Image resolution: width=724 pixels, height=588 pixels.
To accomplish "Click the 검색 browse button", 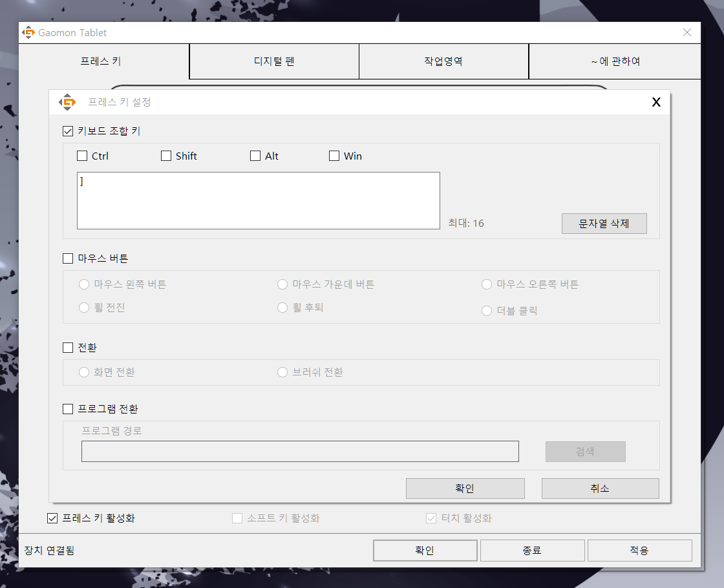I will pos(586,452).
